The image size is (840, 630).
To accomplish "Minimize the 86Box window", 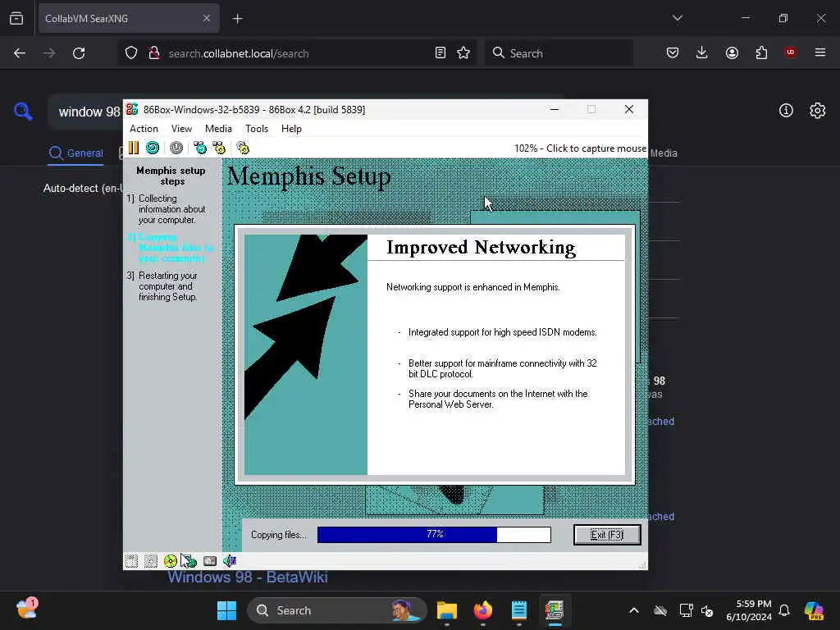I will pos(555,109).
